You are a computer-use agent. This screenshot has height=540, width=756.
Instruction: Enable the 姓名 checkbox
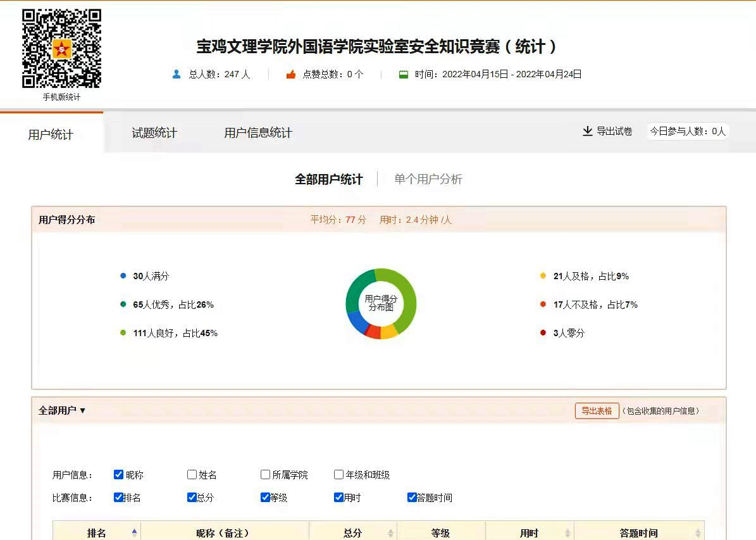coord(192,475)
